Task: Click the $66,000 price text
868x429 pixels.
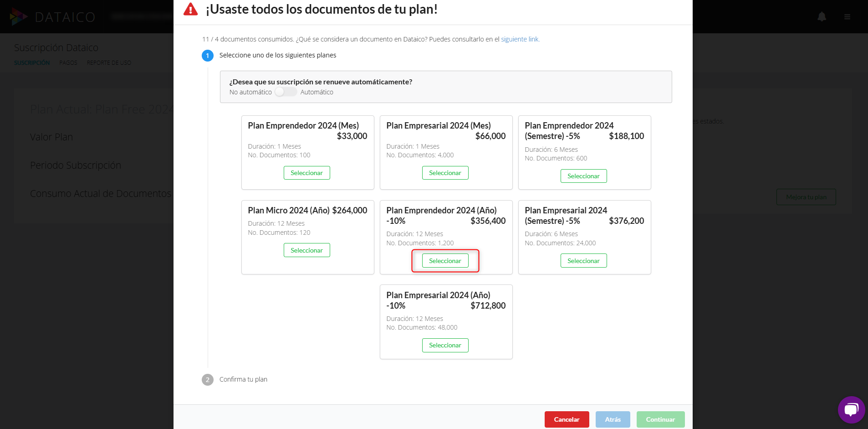Action: tap(490, 136)
